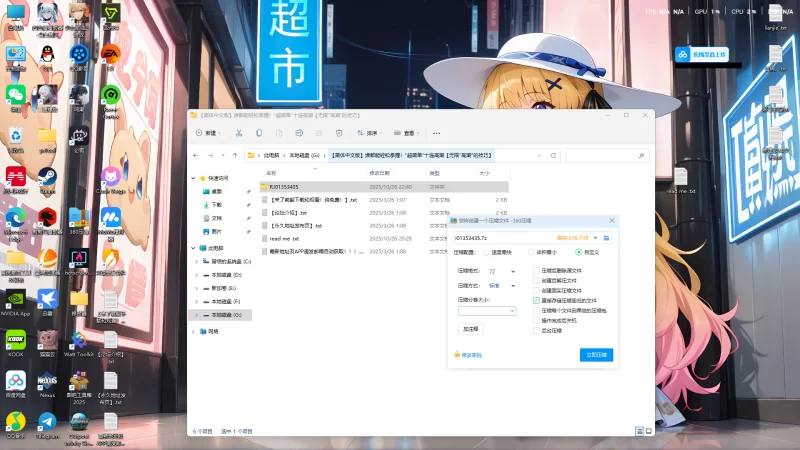This screenshot has width=800, height=450.
Task: Click the 加注释 button
Action: (470, 328)
